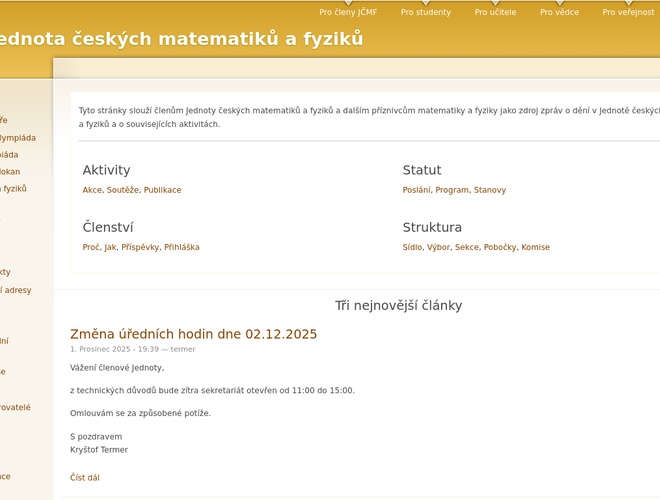Click the Akce link under Aktivity
The height and width of the screenshot is (500, 660).
[x=92, y=190]
